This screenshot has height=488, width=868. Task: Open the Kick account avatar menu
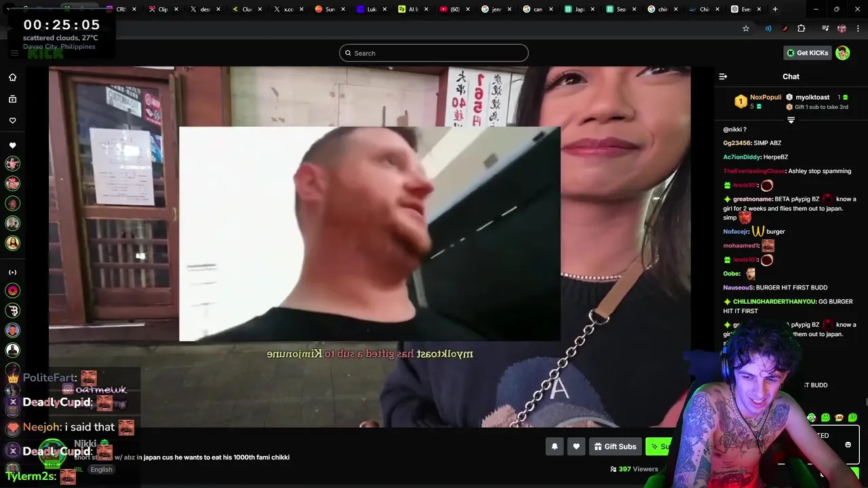[842, 53]
